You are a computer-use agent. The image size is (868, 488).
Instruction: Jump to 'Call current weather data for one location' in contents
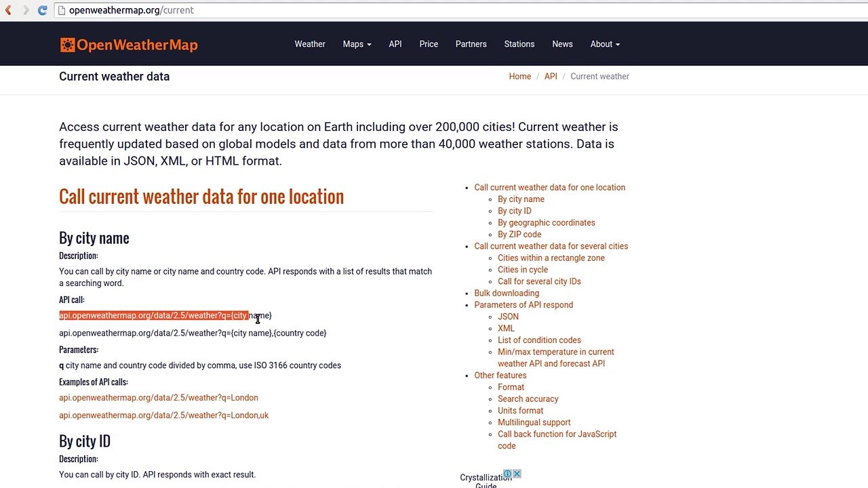550,188
